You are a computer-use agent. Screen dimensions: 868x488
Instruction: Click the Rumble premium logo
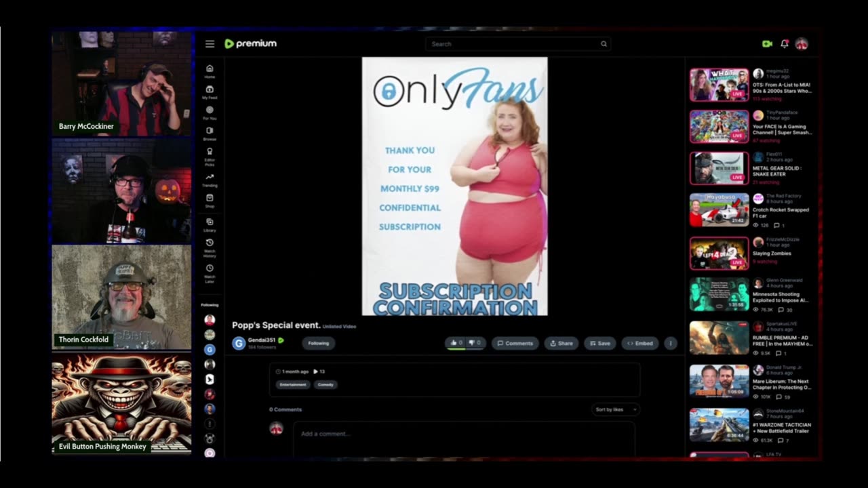click(250, 43)
